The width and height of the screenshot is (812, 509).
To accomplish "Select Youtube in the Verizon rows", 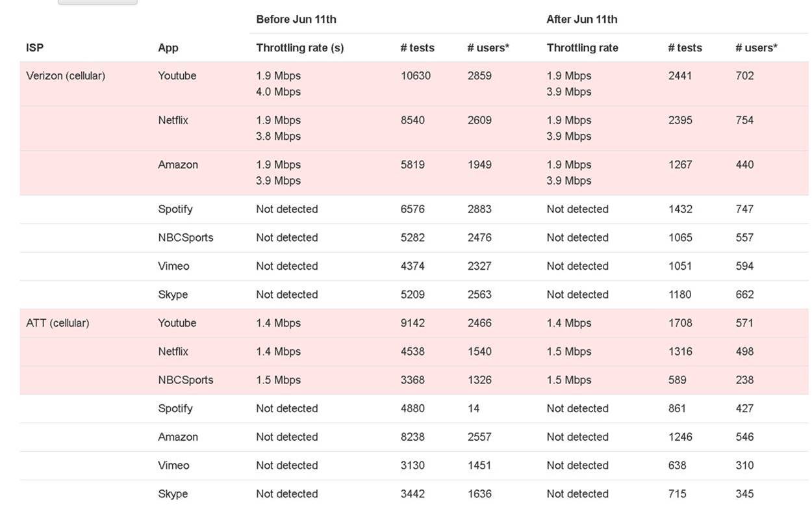I will (x=177, y=76).
